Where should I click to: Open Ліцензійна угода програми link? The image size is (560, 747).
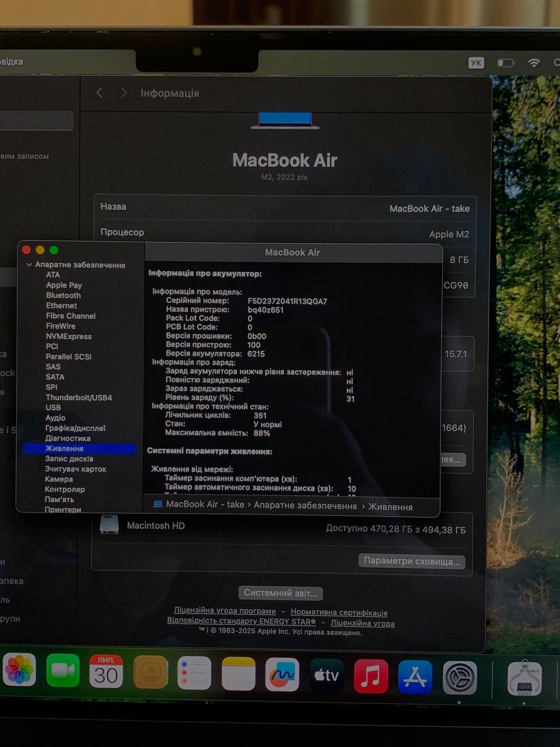coord(225,611)
